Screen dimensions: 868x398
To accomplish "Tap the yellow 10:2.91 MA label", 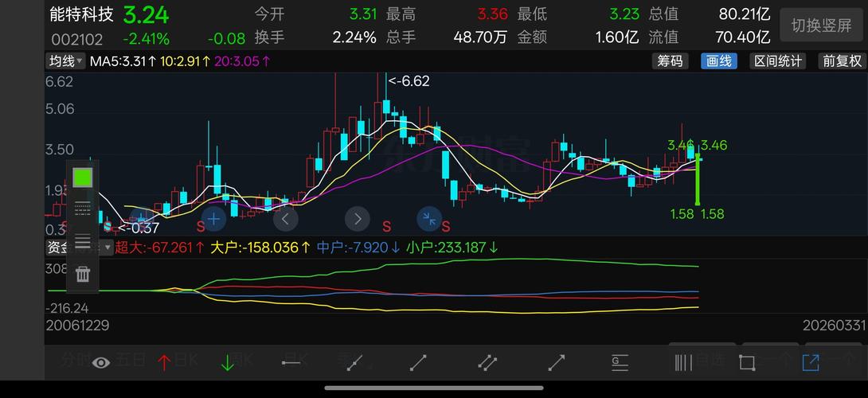I will [186, 60].
